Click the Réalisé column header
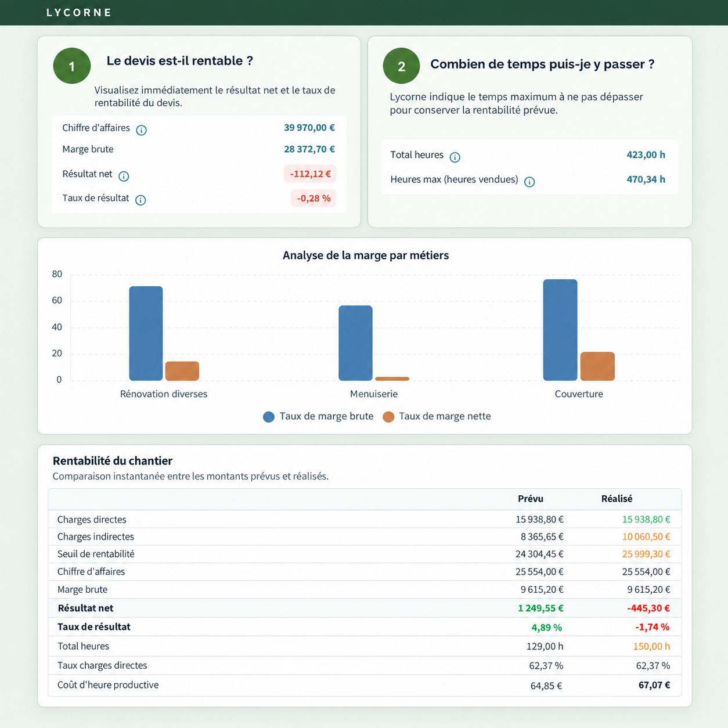The image size is (728, 728). click(617, 499)
